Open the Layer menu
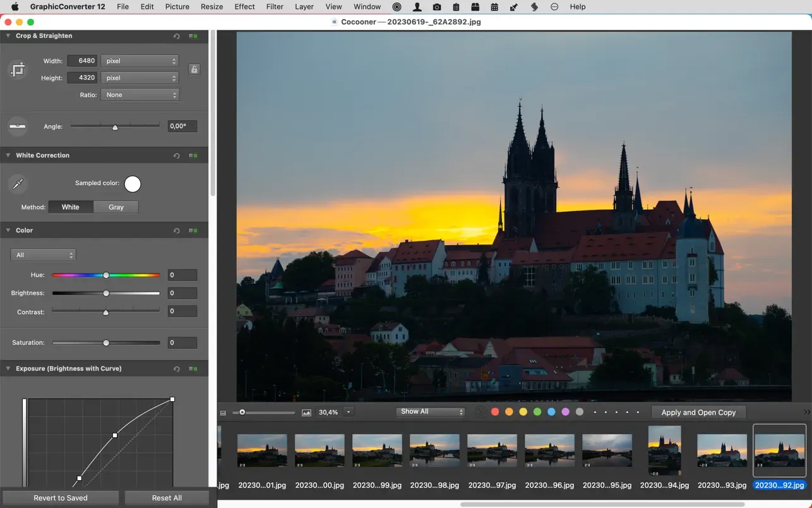812x508 pixels. point(304,7)
